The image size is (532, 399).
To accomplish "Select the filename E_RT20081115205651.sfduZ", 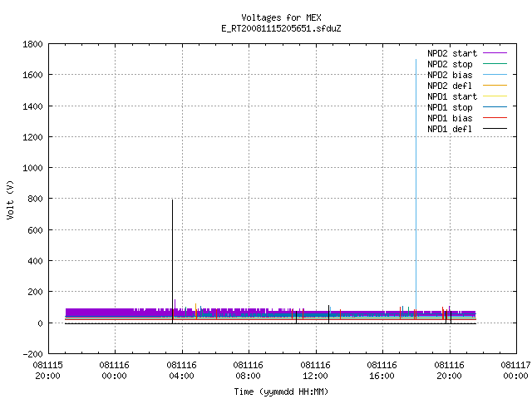I will coord(281,28).
